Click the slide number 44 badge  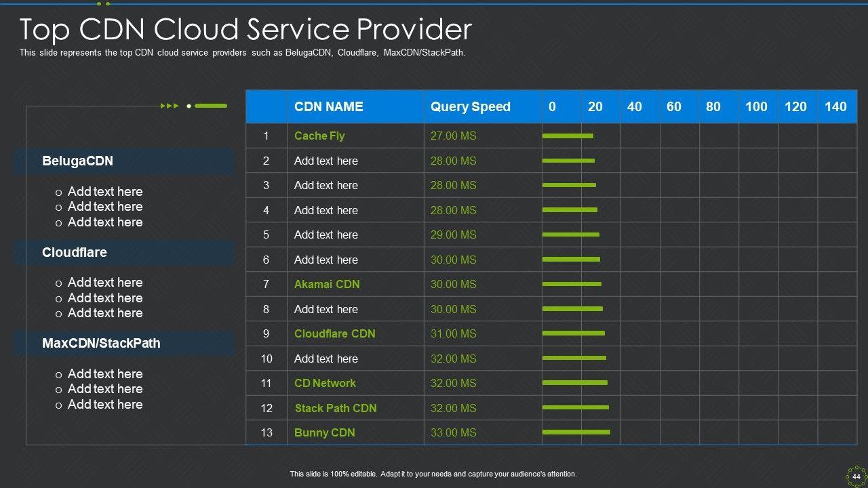[856, 476]
